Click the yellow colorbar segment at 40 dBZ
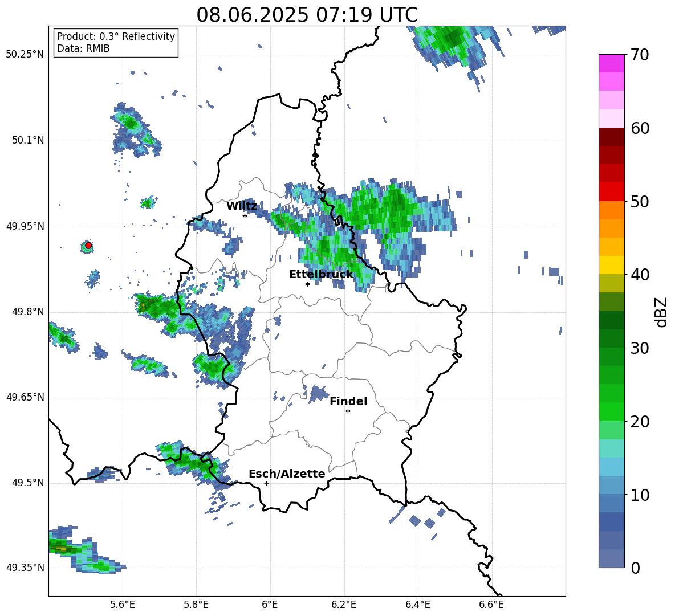 [x=611, y=265]
